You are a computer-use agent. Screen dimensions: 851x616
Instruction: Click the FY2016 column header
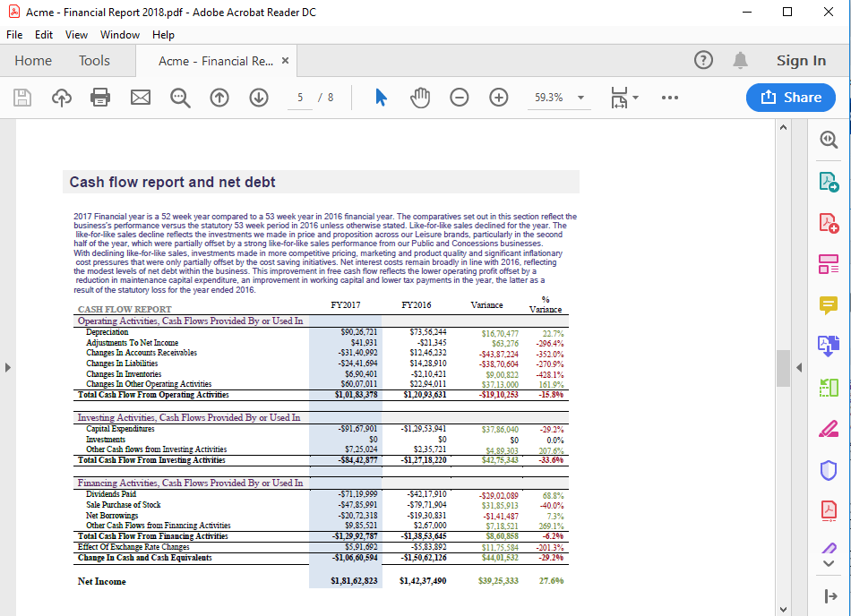point(417,305)
